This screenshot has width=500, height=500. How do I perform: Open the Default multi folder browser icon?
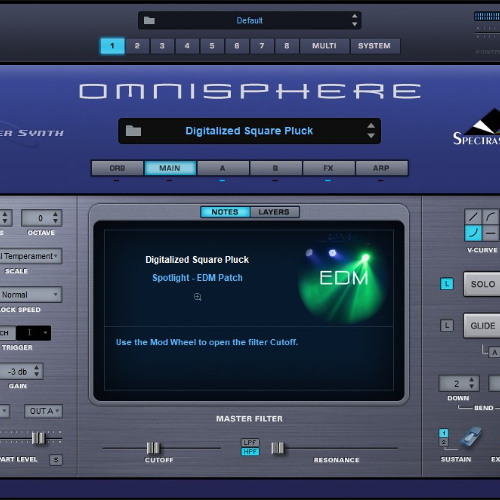click(149, 21)
